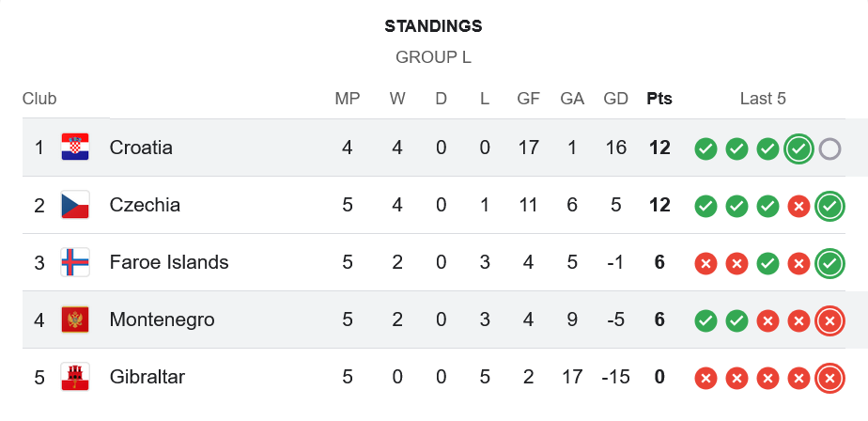The image size is (868, 421).
Task: Click Faroe Islands' latest ringed win checkmark
Action: [829, 263]
